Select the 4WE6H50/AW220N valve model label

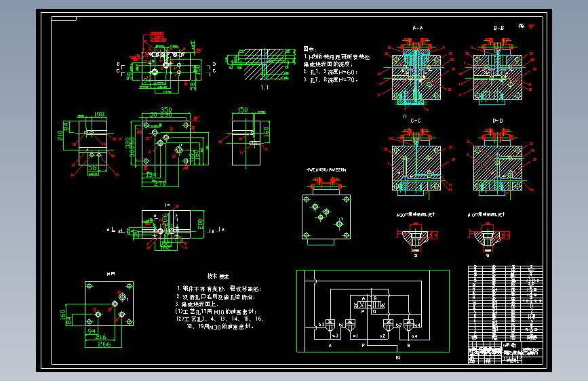326,170
